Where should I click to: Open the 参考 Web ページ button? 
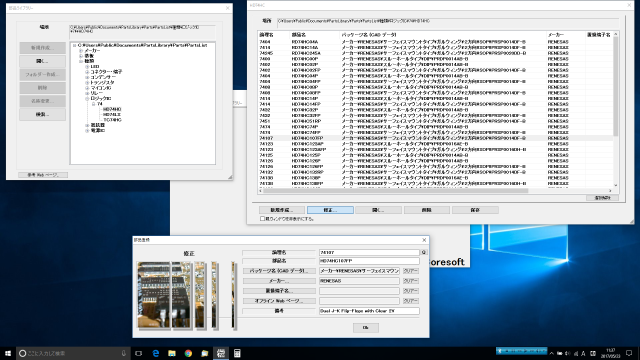pyautogui.click(x=43, y=175)
